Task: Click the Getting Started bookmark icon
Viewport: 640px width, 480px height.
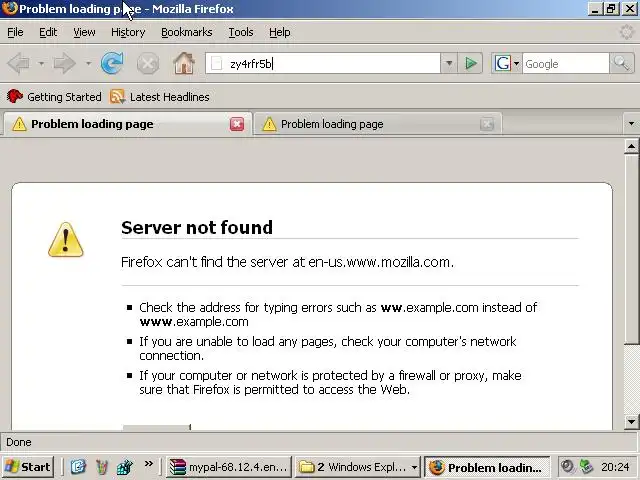Action: [x=15, y=96]
